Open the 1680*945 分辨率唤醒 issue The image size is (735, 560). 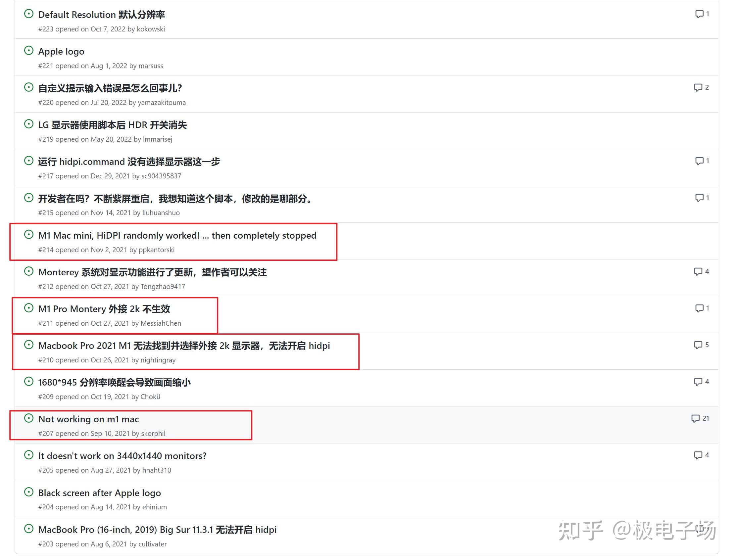click(x=114, y=382)
